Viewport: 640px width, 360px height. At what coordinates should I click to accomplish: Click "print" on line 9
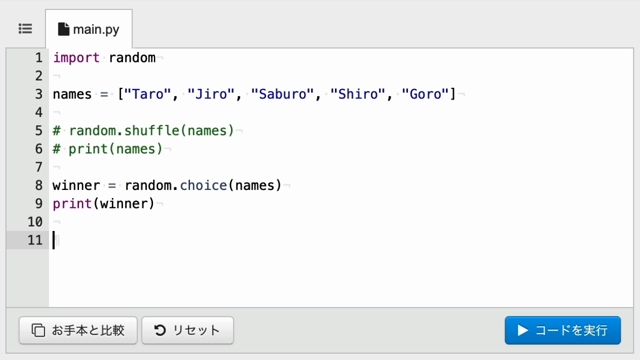[72, 204]
